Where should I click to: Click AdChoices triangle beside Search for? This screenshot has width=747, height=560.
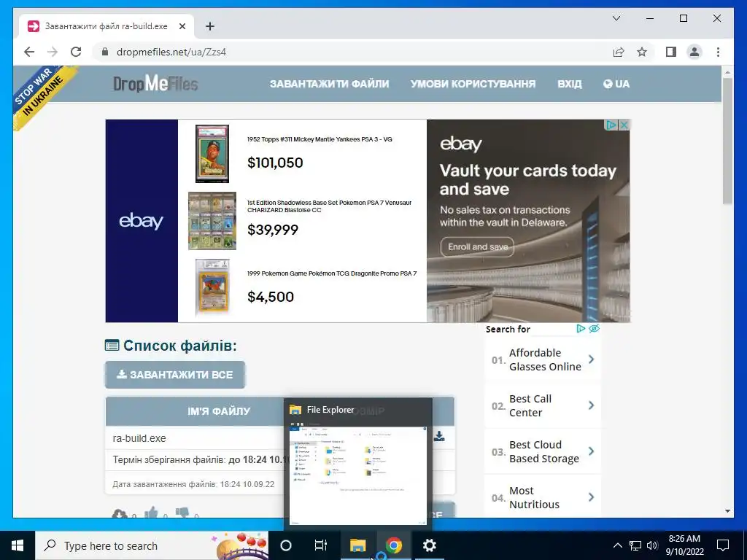coord(580,329)
